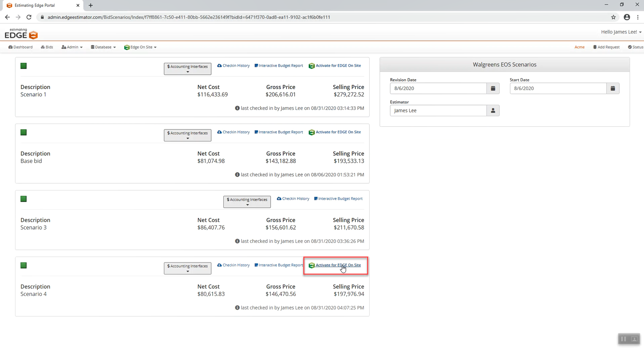The width and height of the screenshot is (644, 349).
Task: Bookmark this page with the star icon
Action: click(613, 17)
